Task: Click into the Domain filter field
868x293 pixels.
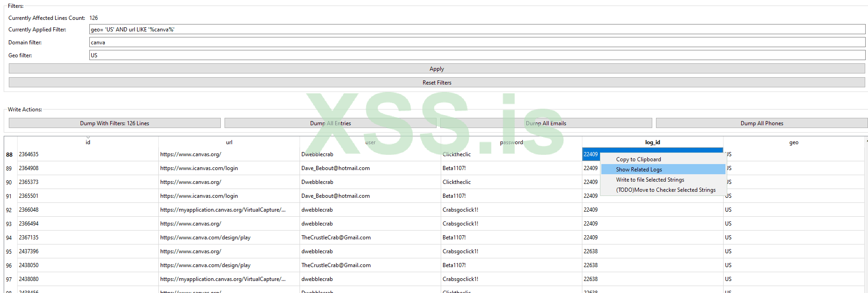Action: [x=477, y=42]
